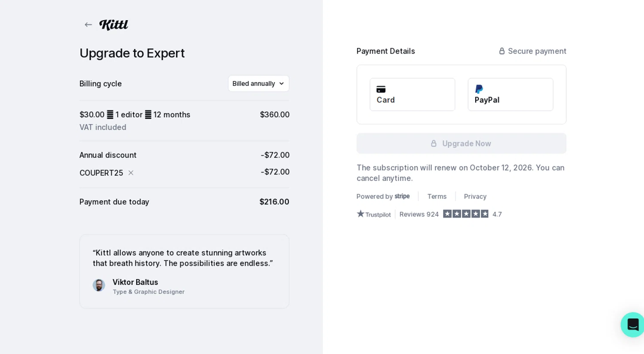Click the Secure payment lock icon
This screenshot has height=354, width=644.
pyautogui.click(x=501, y=51)
